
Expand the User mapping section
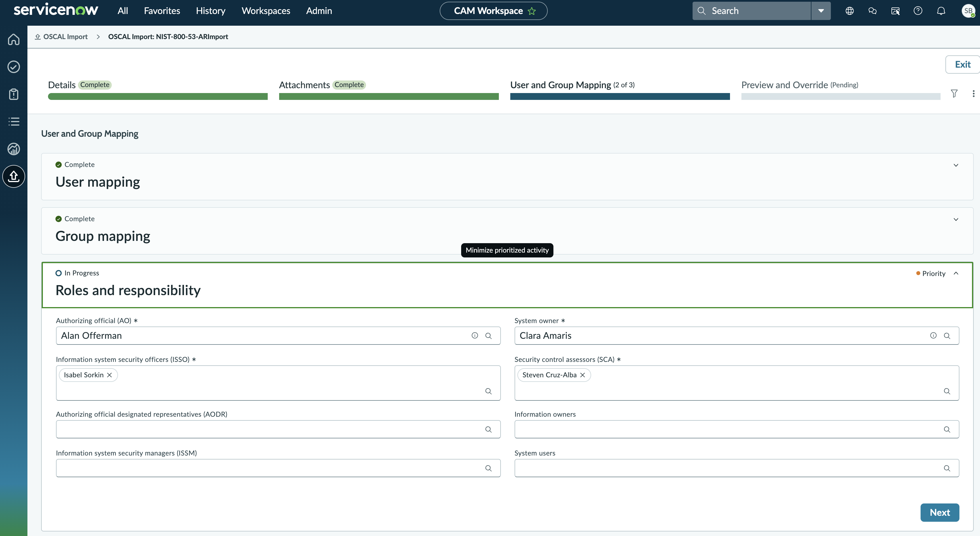[x=956, y=165]
